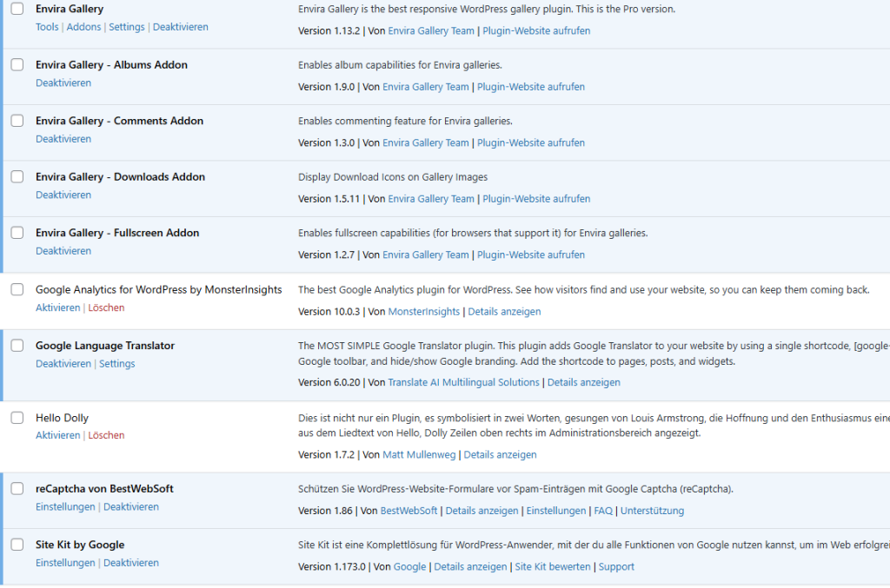The image size is (890, 588).
Task: Click Site Kit bewerten link
Action: pyautogui.click(x=553, y=566)
